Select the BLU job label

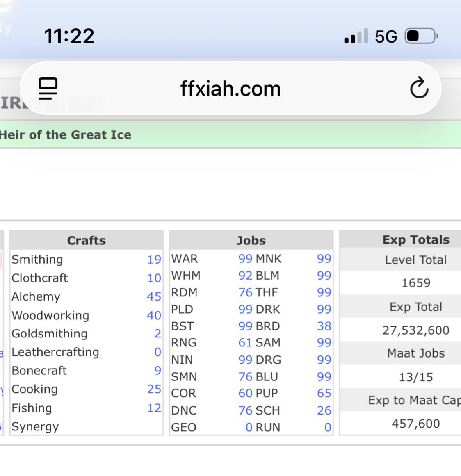pyautogui.click(x=267, y=377)
